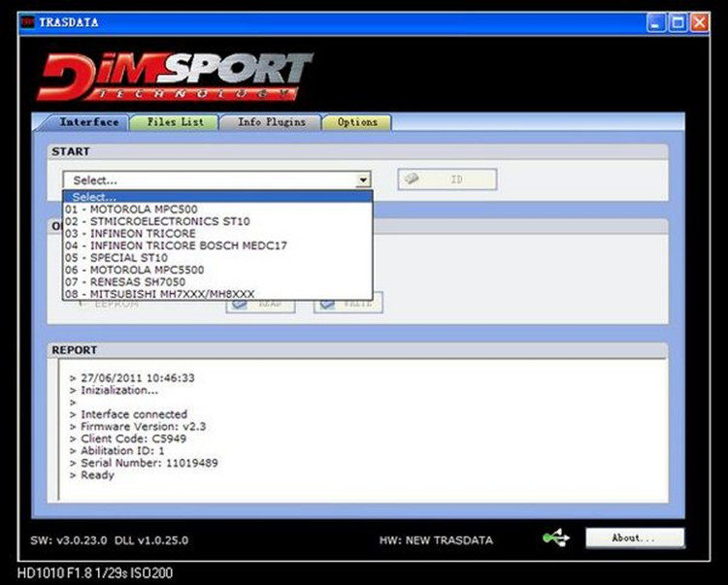Maximize the TRASDATA window
728x585 pixels.
(x=678, y=22)
